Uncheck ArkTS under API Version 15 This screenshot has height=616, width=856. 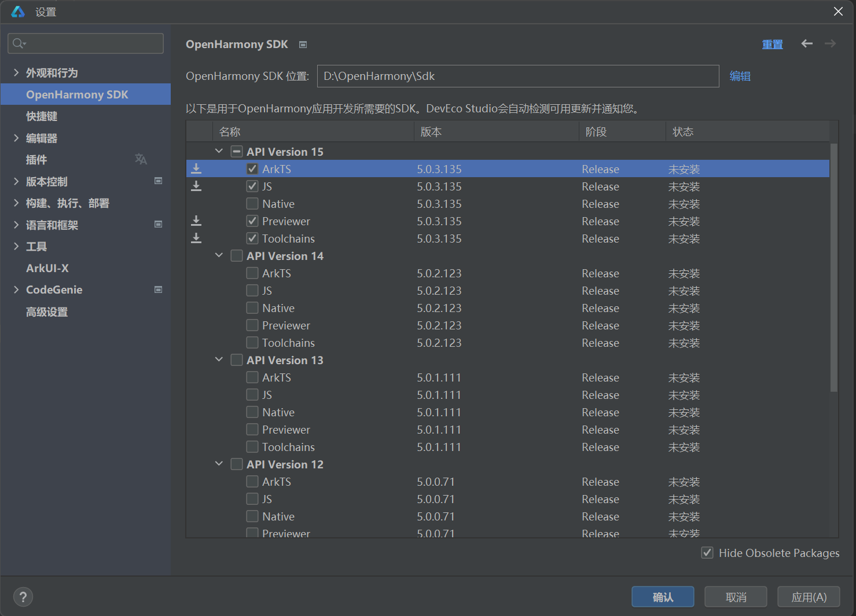tap(252, 169)
